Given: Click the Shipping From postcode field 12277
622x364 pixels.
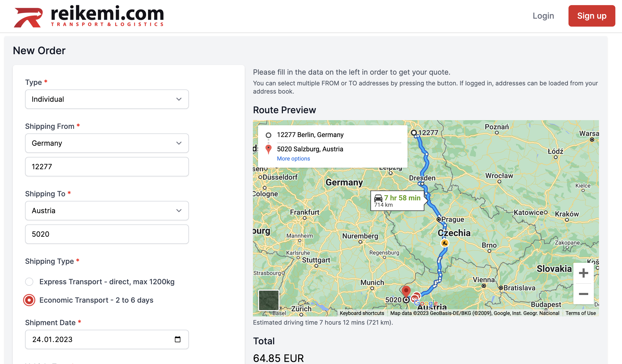Looking at the screenshot, I should [107, 167].
